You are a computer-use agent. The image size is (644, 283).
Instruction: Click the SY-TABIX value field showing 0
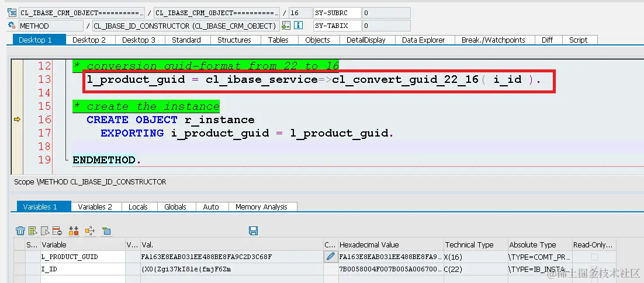(386, 26)
